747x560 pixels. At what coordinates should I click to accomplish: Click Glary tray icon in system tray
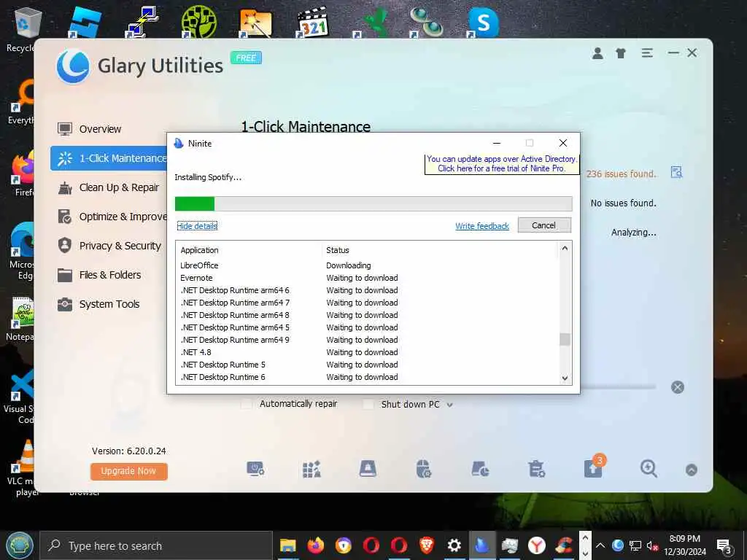[x=618, y=545]
